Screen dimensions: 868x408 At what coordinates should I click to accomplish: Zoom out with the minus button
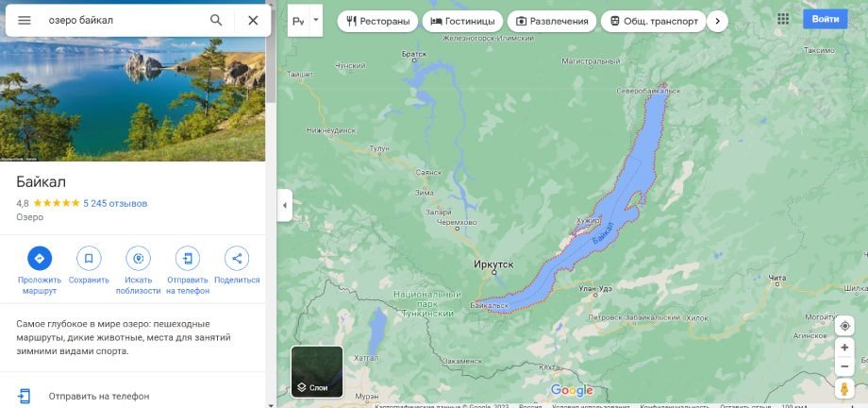click(x=844, y=366)
